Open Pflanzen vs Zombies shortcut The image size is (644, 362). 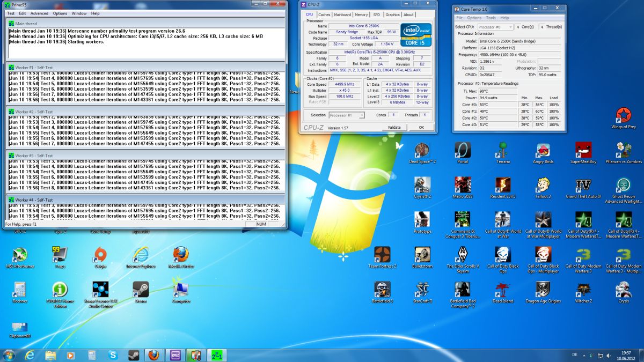(x=624, y=153)
